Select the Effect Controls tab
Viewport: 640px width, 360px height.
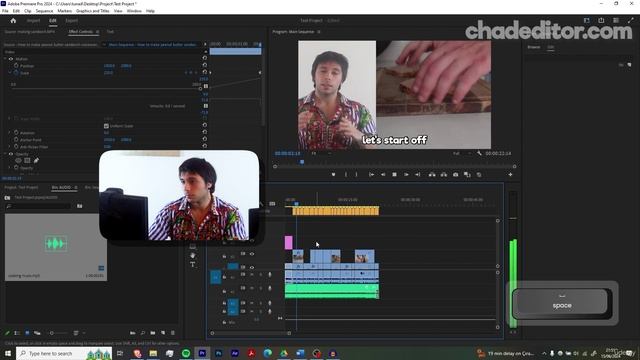(81, 31)
